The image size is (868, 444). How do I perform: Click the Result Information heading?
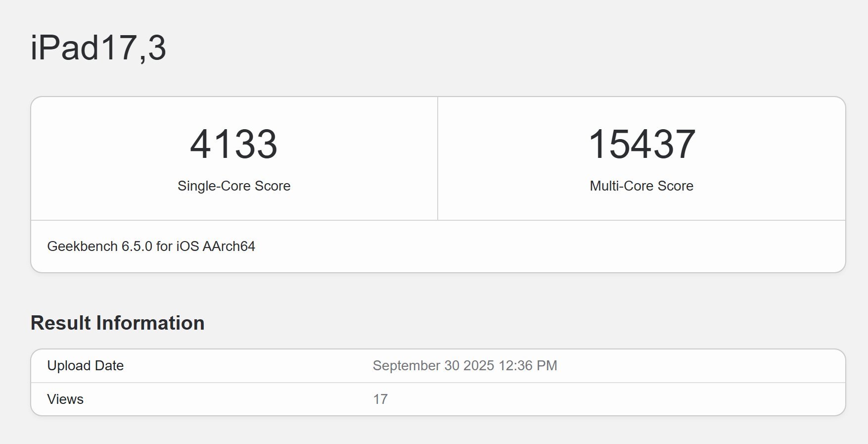[x=117, y=323]
